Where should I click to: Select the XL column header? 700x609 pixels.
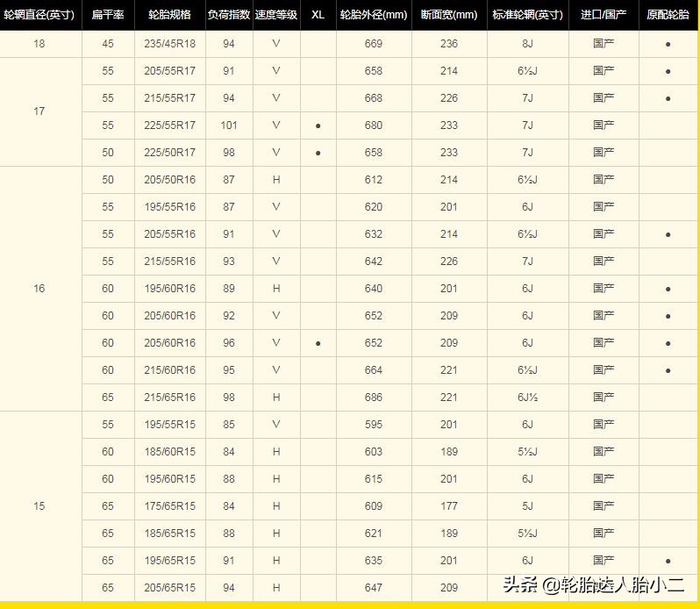(318, 15)
